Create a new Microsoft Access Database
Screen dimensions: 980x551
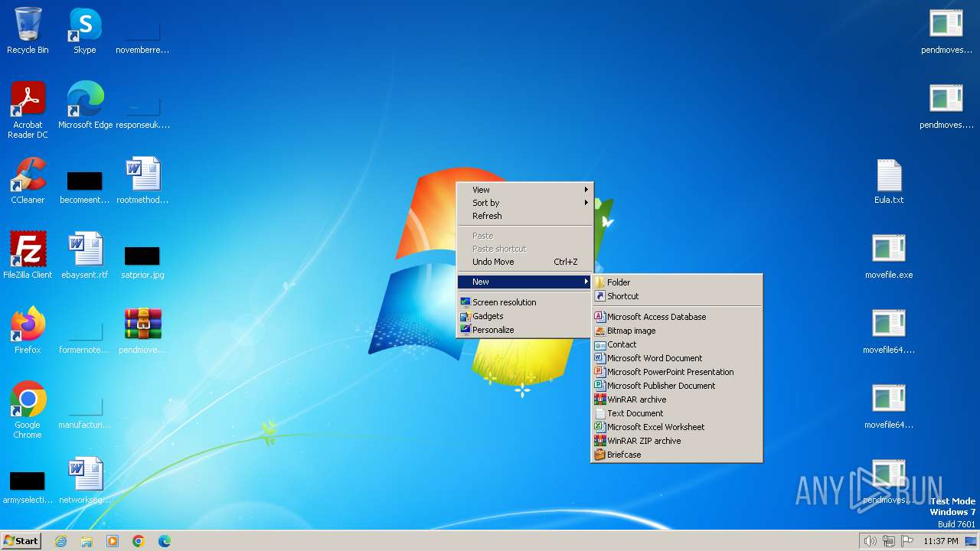tap(677, 317)
